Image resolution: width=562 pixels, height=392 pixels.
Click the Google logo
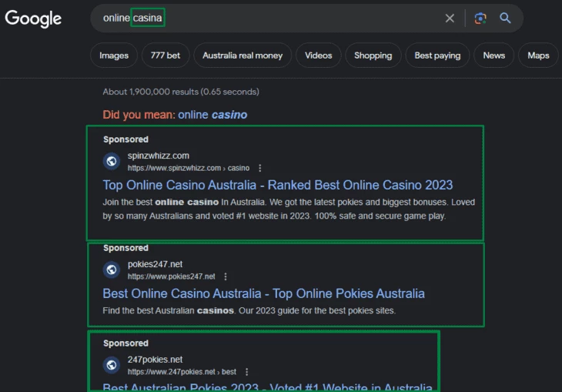click(33, 18)
